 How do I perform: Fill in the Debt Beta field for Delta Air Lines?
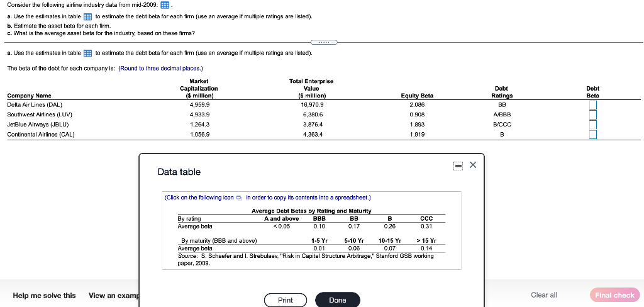(x=592, y=105)
